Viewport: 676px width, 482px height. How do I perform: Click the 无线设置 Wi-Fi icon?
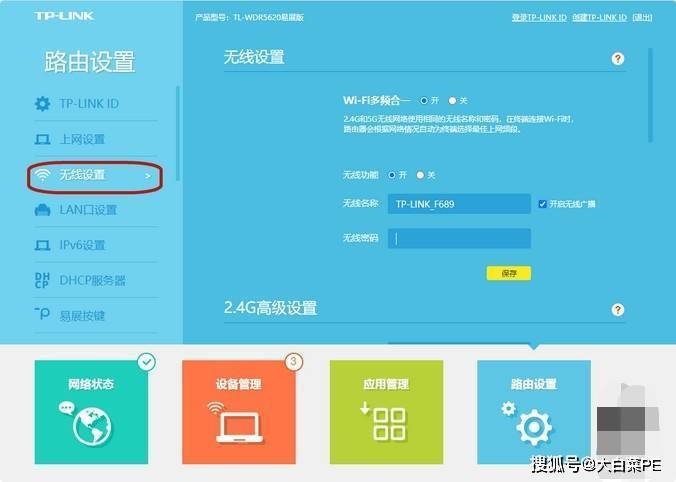coord(43,175)
